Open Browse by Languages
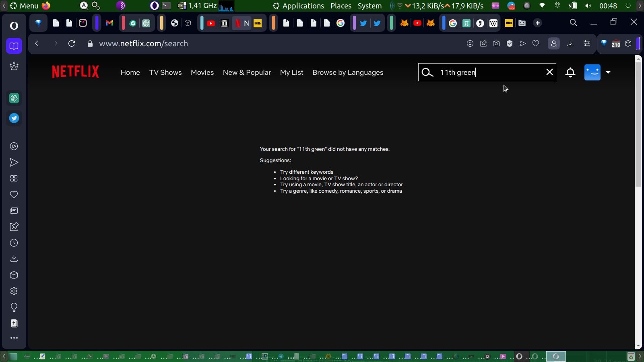644x362 pixels. 348,72
